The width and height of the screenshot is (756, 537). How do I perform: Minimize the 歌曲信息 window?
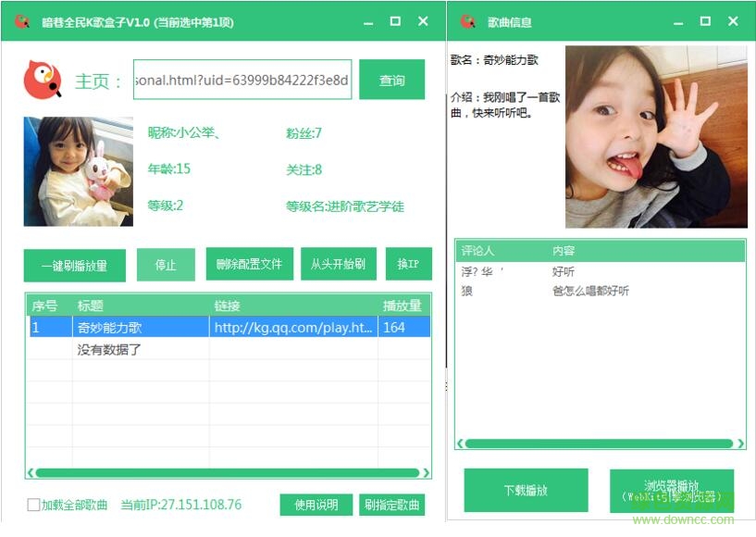[x=678, y=22]
